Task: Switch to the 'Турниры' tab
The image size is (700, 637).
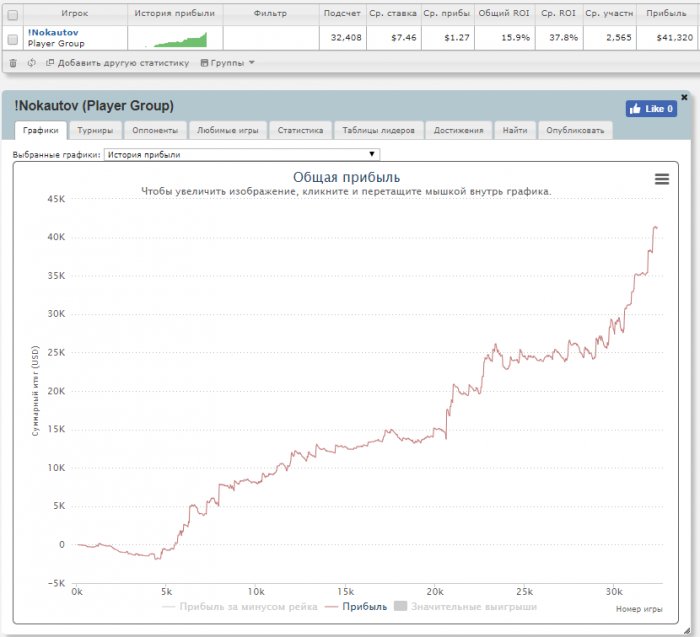Action: click(x=96, y=130)
